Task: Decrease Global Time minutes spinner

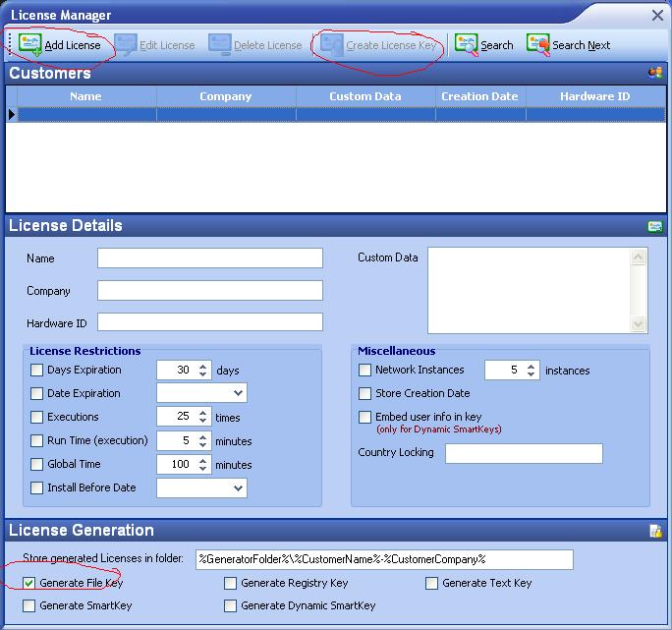Action: [x=203, y=468]
